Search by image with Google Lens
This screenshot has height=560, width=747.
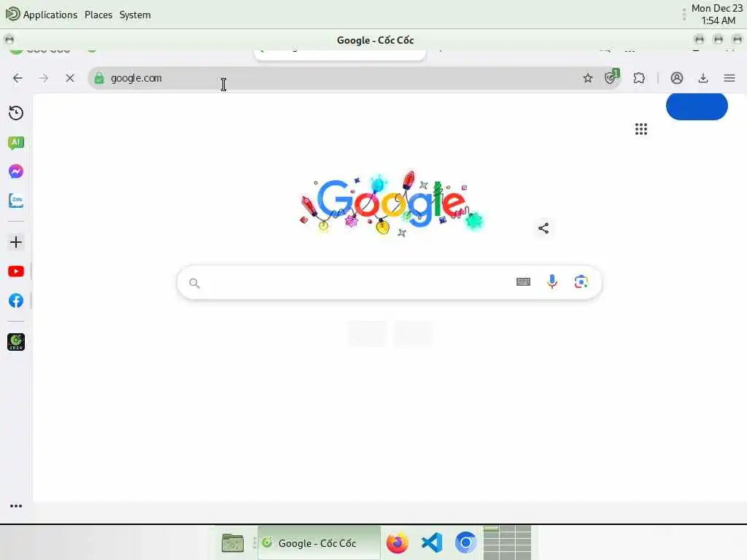click(x=581, y=282)
